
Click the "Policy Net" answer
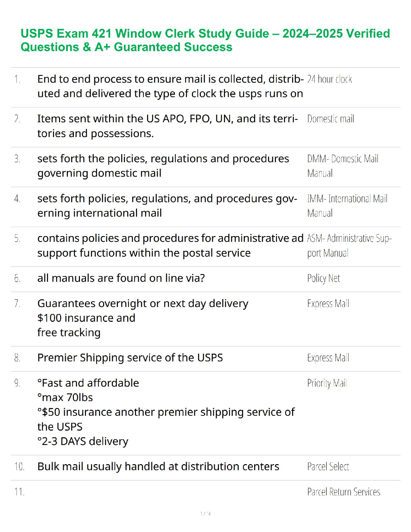coord(323,278)
